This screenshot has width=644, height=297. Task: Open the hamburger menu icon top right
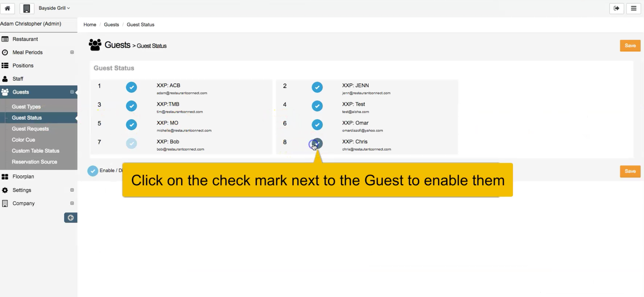[634, 8]
